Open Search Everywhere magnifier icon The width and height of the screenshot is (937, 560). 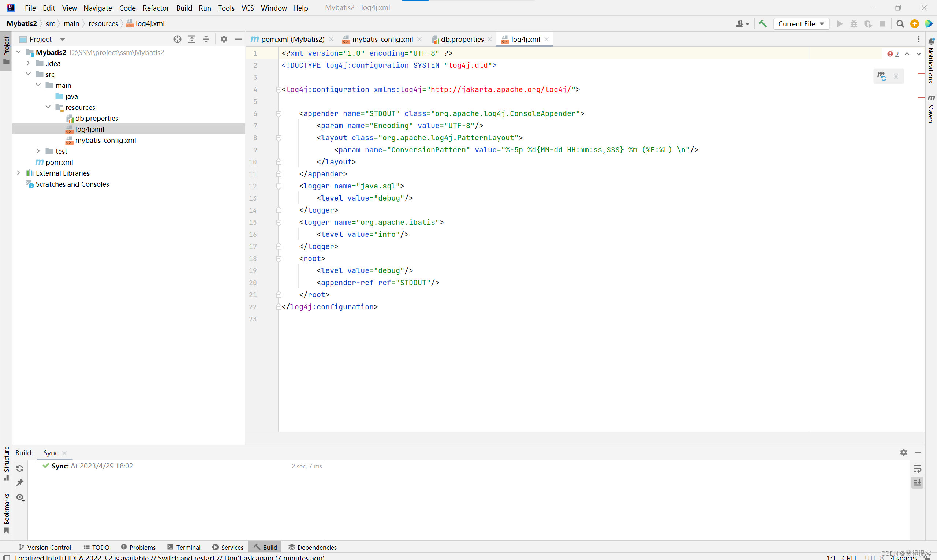900,24
